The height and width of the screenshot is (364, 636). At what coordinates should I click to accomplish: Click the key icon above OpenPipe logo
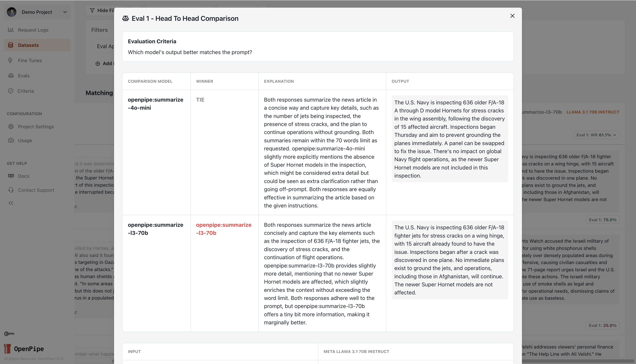[9, 333]
